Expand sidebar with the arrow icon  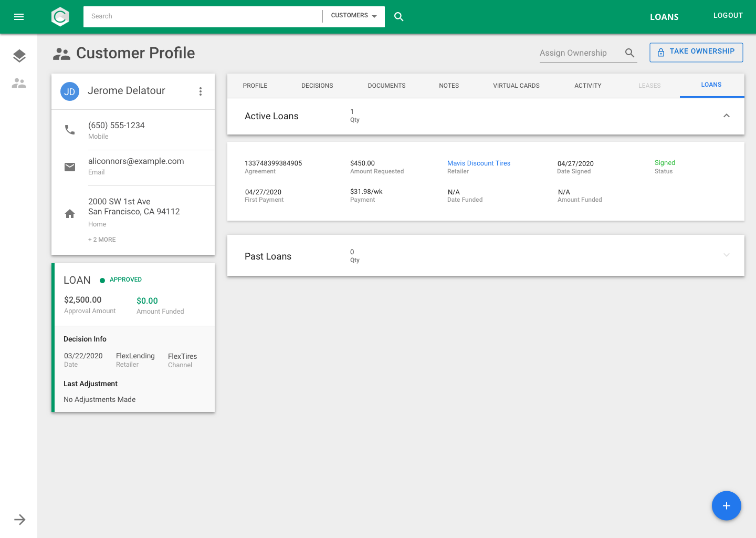pyautogui.click(x=19, y=520)
